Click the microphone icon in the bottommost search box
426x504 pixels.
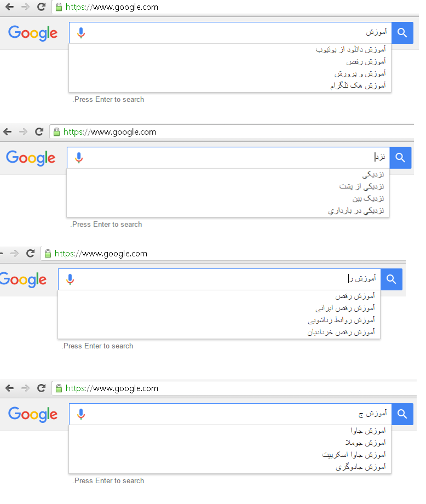81,414
